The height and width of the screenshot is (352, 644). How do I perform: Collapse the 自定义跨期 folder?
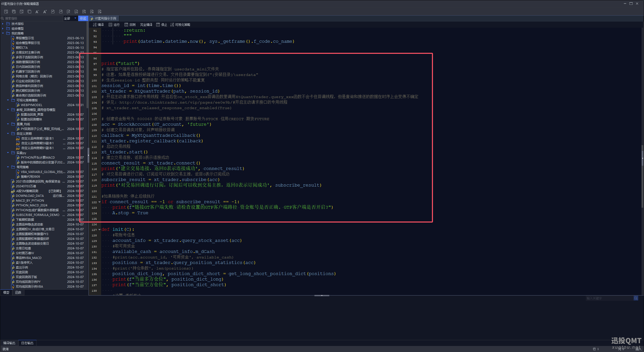point(8,134)
